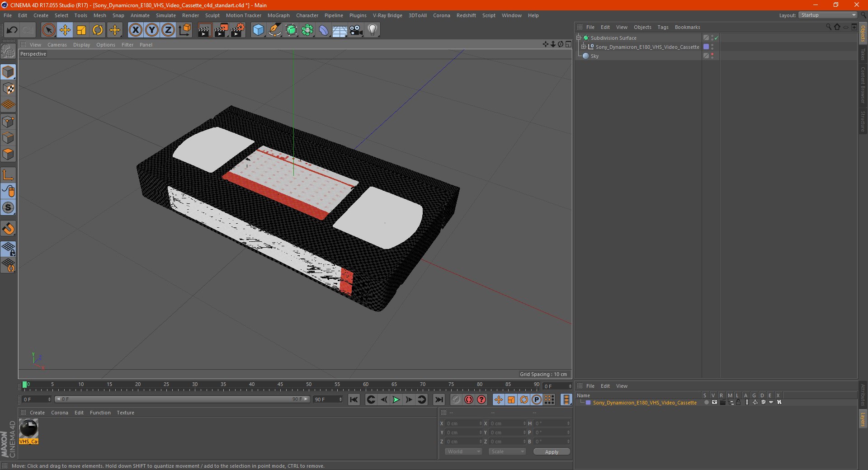This screenshot has width=868, height=470.
Task: Toggle render clapperboard on the Sony layer row
Action: [722, 402]
